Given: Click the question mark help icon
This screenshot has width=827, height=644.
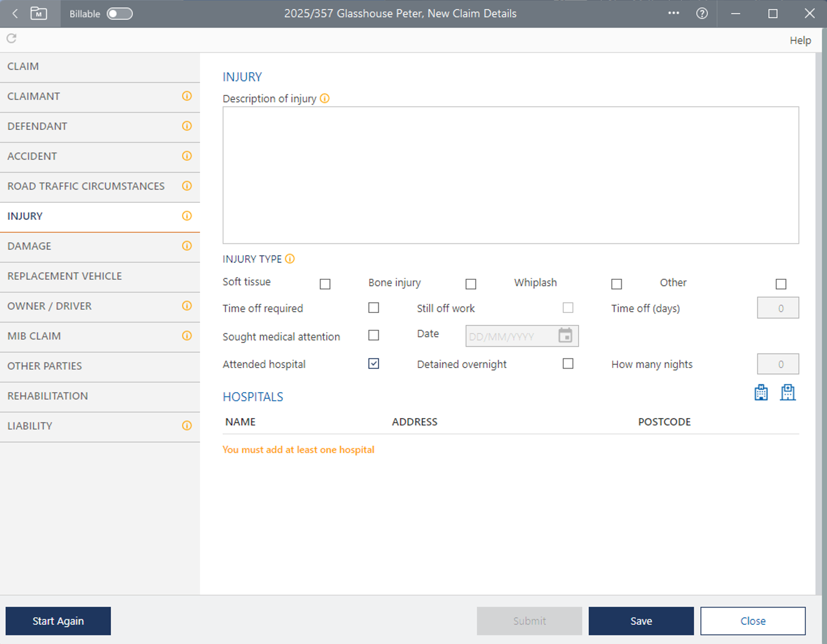Looking at the screenshot, I should pos(702,13).
